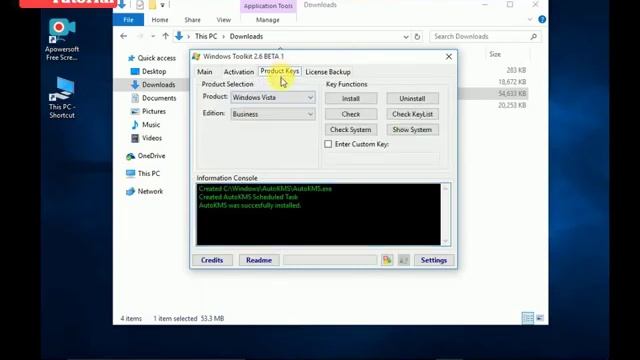Viewport: 640px width, 360px height.
Task: Open the Explorer help icon
Action: [x=542, y=20]
